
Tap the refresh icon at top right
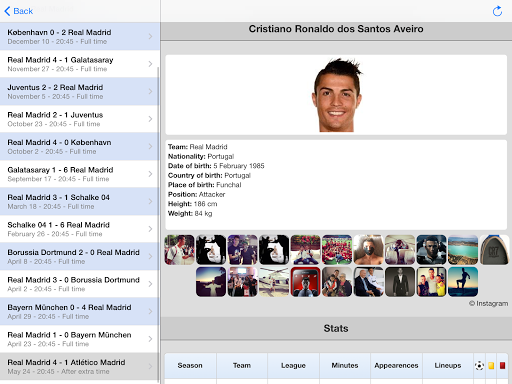[x=497, y=11]
